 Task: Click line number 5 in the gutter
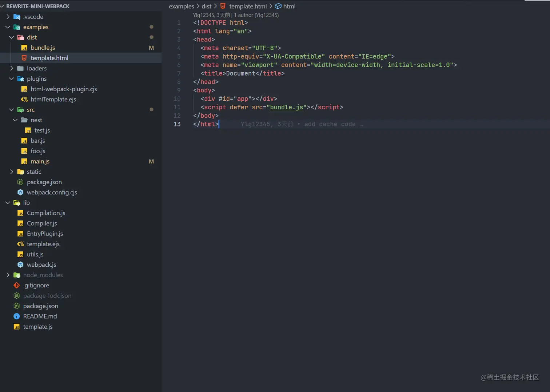click(179, 56)
